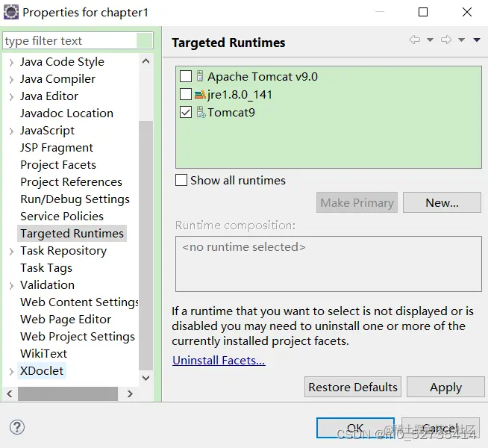Open the view menu dropdown triangle
The height and width of the screenshot is (448, 488).
pyautogui.click(x=477, y=40)
